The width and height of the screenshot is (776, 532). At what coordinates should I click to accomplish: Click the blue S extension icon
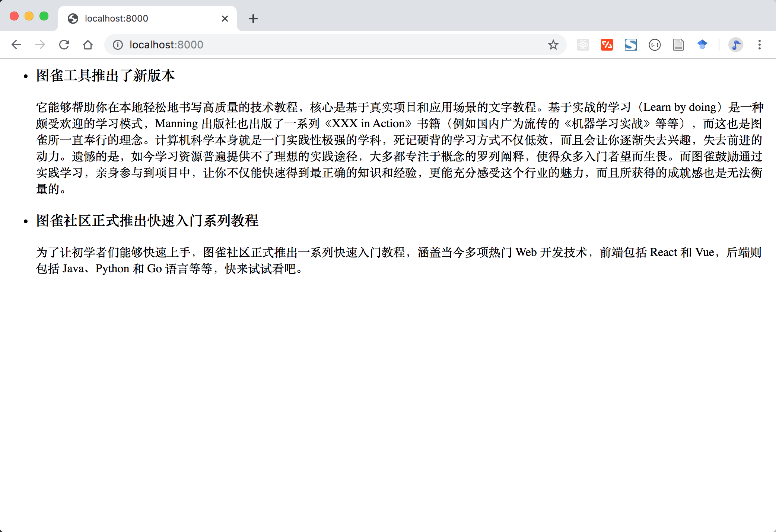tap(630, 45)
